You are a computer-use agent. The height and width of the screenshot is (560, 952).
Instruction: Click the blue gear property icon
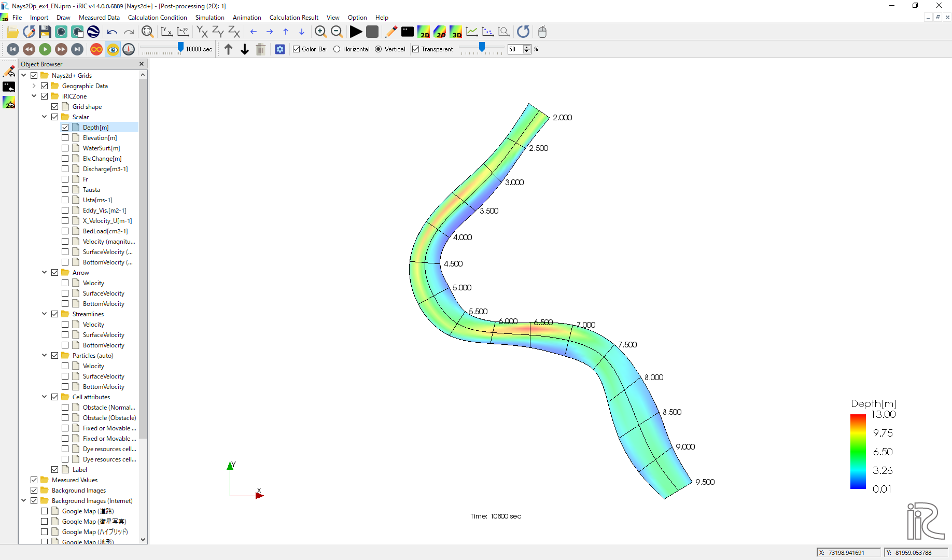coord(280,49)
